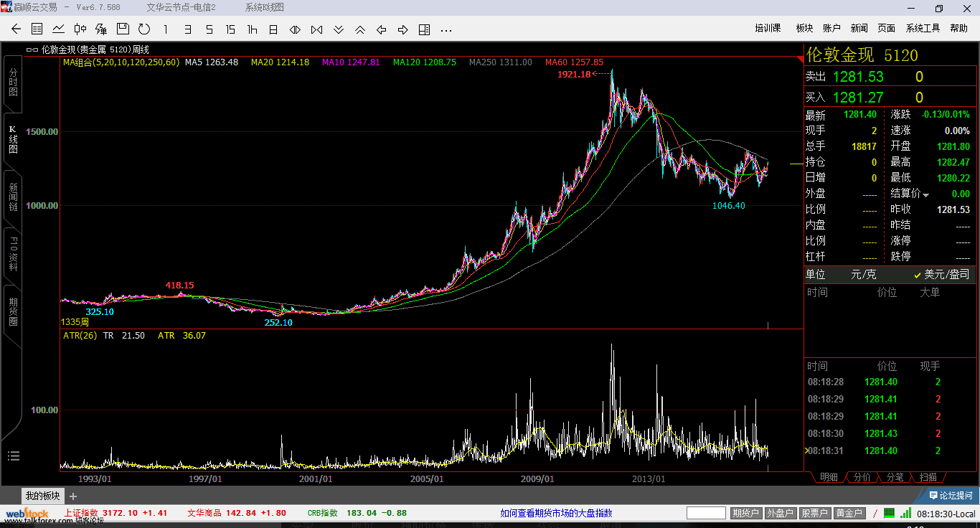Open the 板块 menu

(805, 29)
